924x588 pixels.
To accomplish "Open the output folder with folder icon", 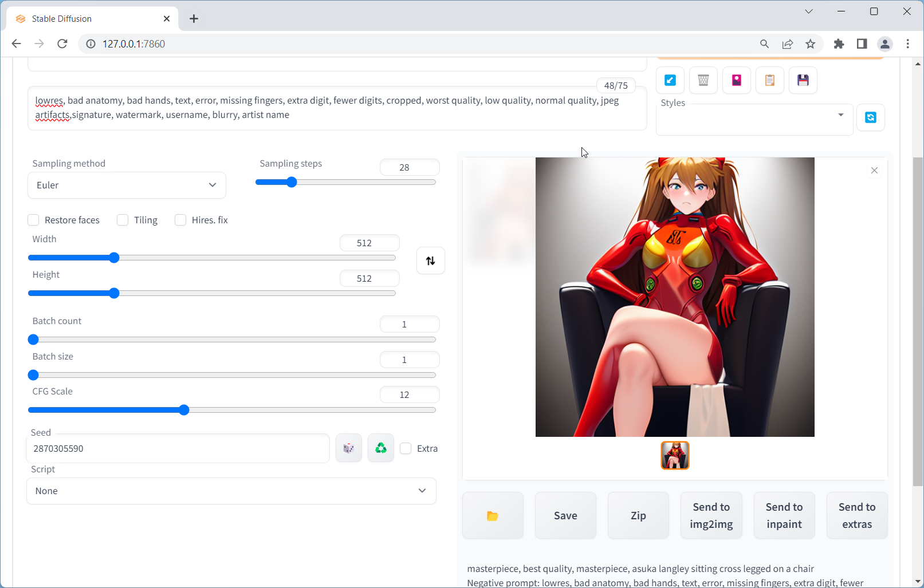I will click(493, 516).
